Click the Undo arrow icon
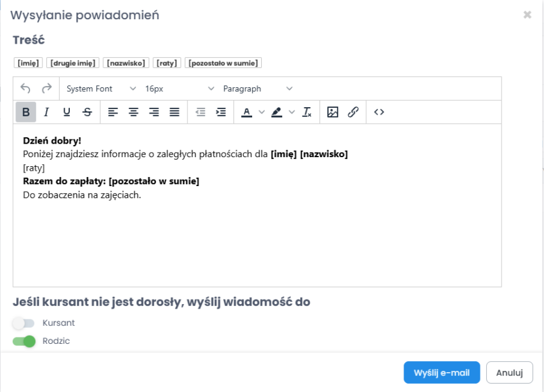The width and height of the screenshot is (544, 392). click(26, 89)
